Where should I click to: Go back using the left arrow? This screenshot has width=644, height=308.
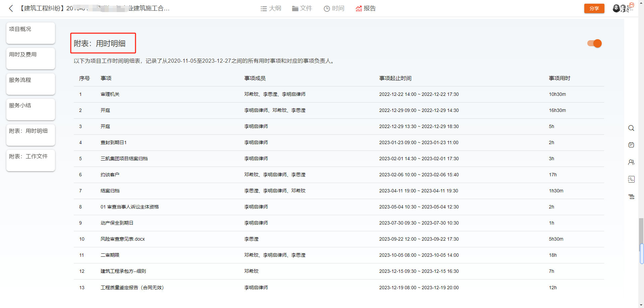click(x=11, y=8)
